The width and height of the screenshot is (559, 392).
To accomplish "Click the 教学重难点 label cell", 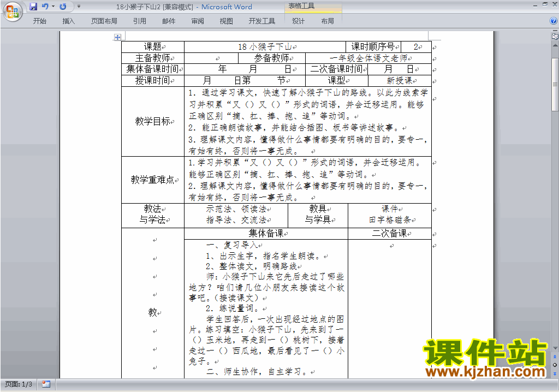I will [153, 180].
